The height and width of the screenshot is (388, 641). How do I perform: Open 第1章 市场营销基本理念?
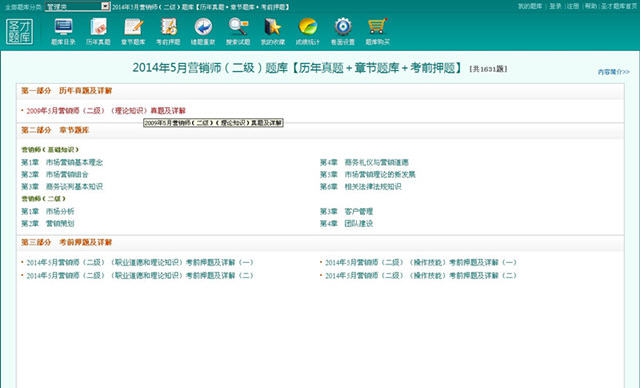(x=62, y=162)
